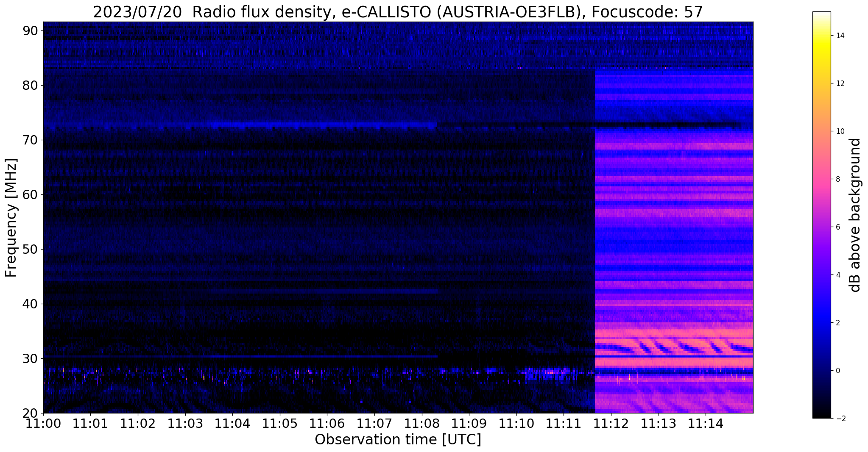This screenshot has height=452, width=868.
Task: Click the colorbar tick value 8
Action: (837, 179)
